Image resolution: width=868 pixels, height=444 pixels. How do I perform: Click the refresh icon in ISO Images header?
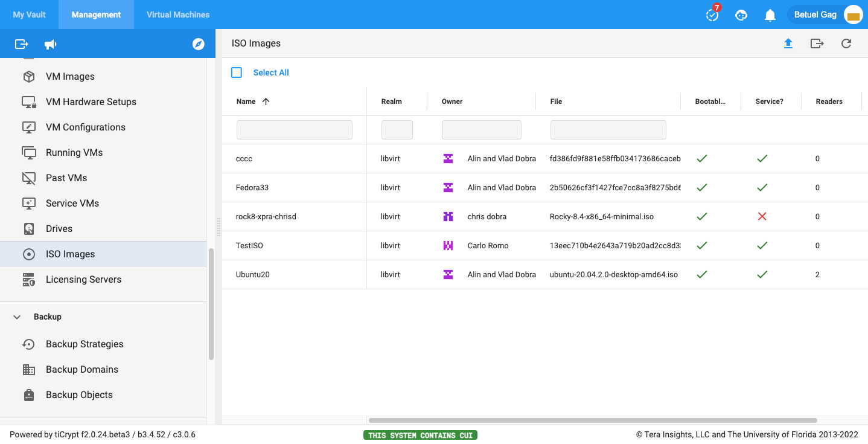(846, 43)
